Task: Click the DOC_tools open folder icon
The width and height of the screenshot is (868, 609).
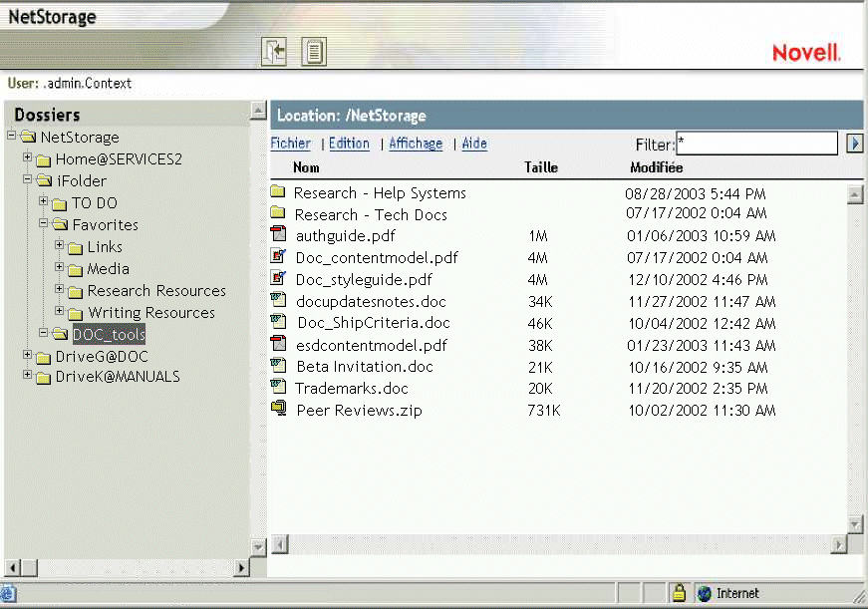Action: (x=61, y=333)
